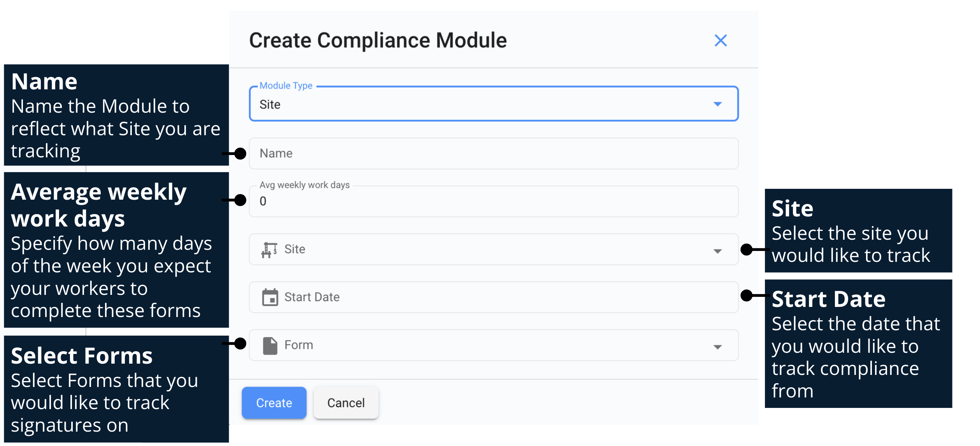Image resolution: width=980 pixels, height=446 pixels.
Task: Click the Name annotation callout box
Action: coord(116,115)
